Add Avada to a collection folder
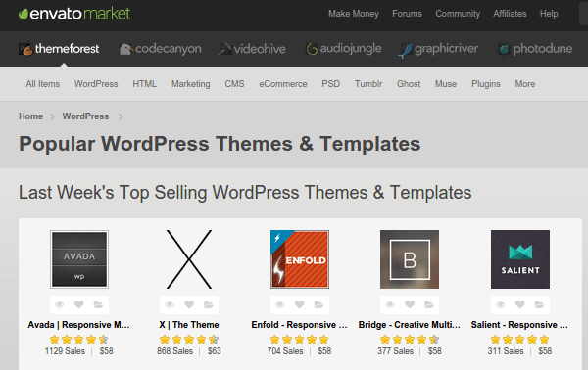Image resolution: width=588 pixels, height=370 pixels. 98,304
